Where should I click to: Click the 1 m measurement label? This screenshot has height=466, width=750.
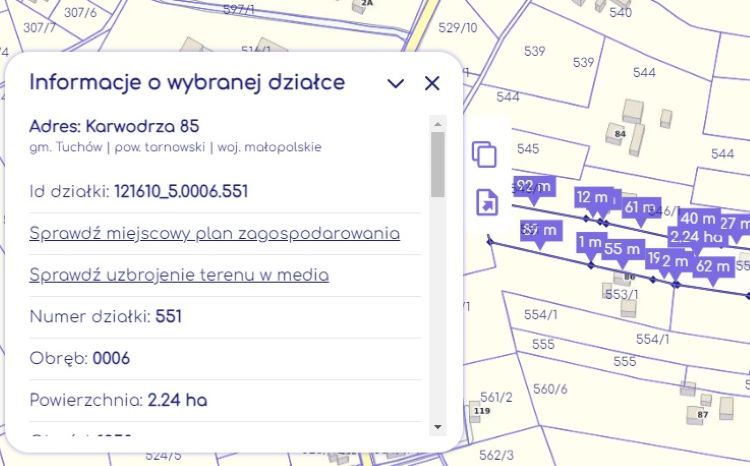point(590,242)
